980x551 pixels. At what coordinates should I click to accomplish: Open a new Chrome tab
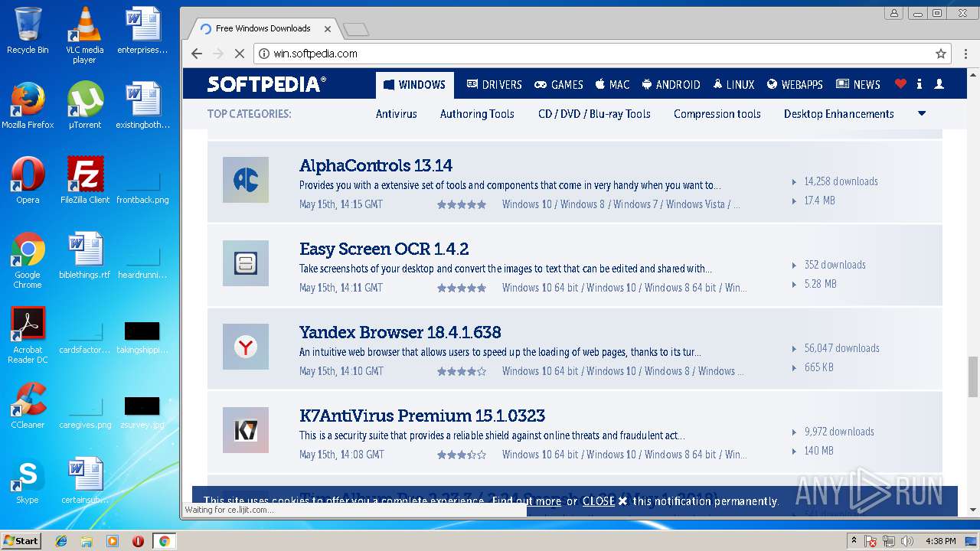[x=356, y=29]
